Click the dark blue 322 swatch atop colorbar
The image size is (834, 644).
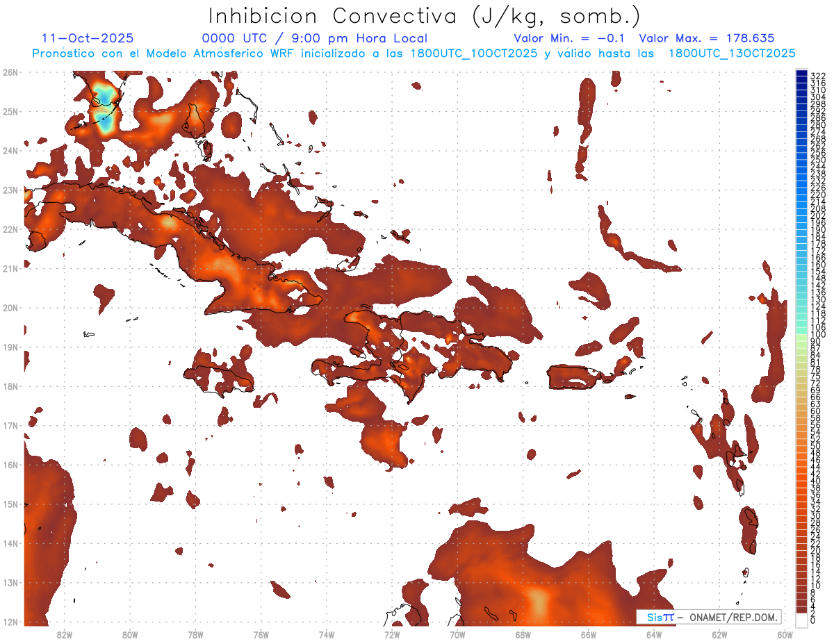(x=801, y=74)
